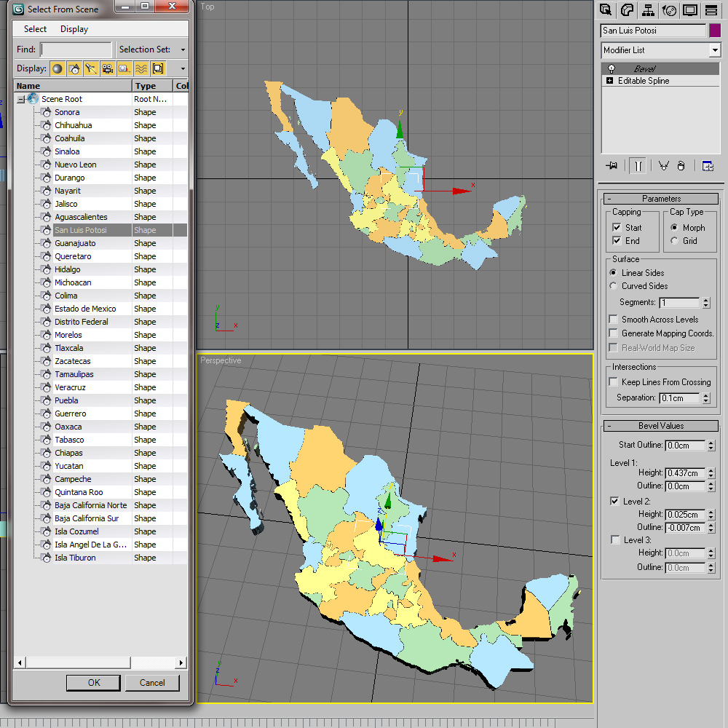
Task: Open the Selection Set dropdown
Action: [184, 50]
